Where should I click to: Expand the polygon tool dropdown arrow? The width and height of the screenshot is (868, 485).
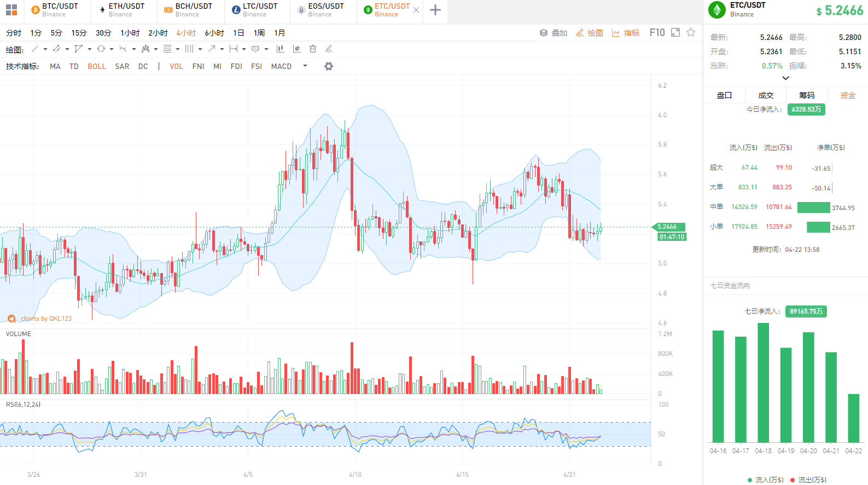(90, 49)
